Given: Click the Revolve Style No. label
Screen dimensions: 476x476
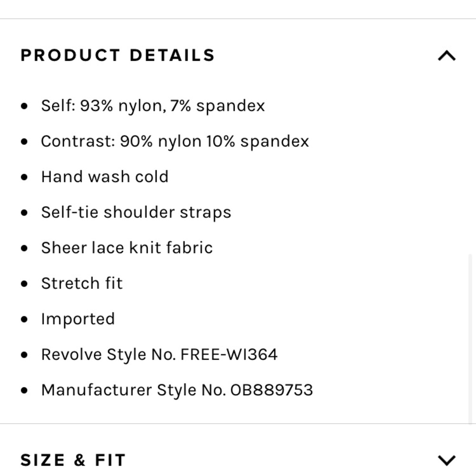Looking at the screenshot, I should tap(109, 355).
